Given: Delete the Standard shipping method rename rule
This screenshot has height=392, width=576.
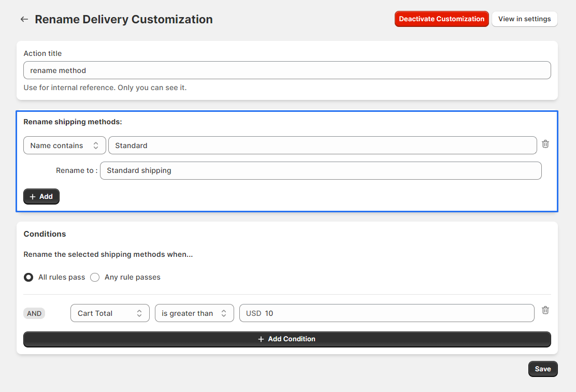Looking at the screenshot, I should 545,144.
